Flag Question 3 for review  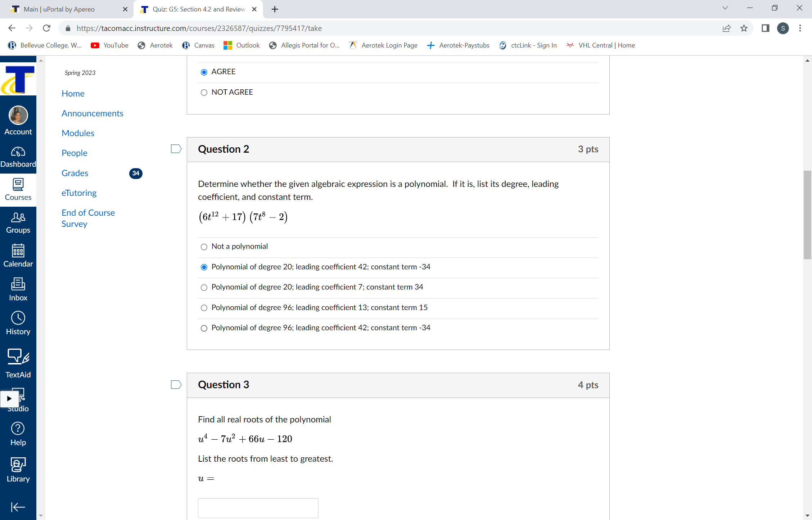pos(176,385)
